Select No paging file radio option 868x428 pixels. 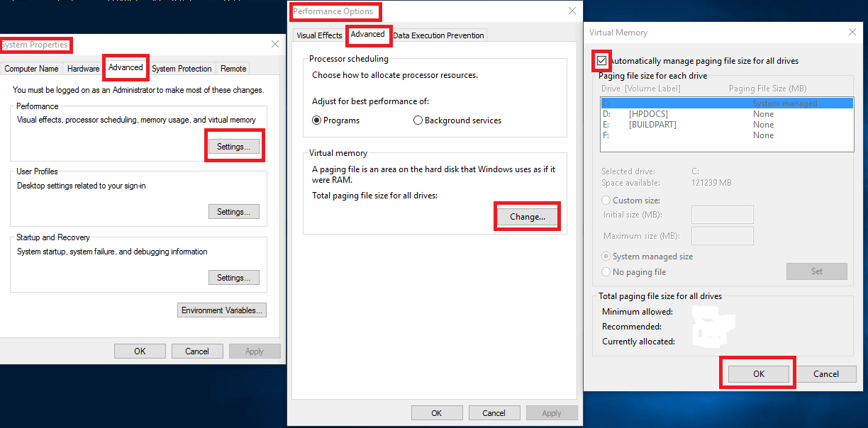pyautogui.click(x=634, y=272)
